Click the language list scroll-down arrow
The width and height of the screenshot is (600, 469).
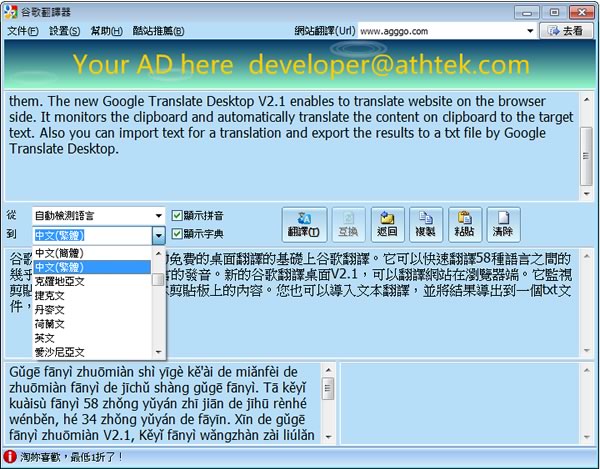[x=158, y=352]
